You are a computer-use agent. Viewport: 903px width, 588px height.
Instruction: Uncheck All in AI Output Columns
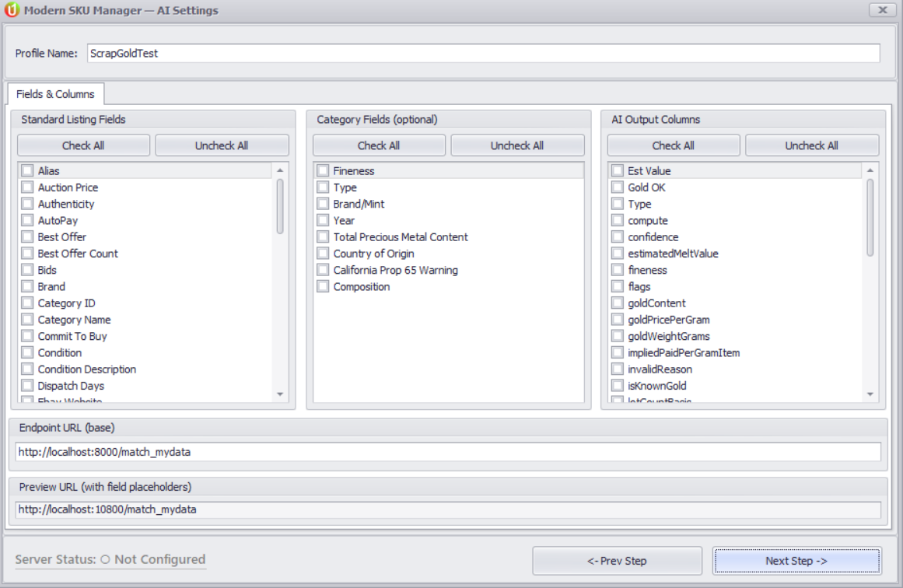click(x=812, y=145)
